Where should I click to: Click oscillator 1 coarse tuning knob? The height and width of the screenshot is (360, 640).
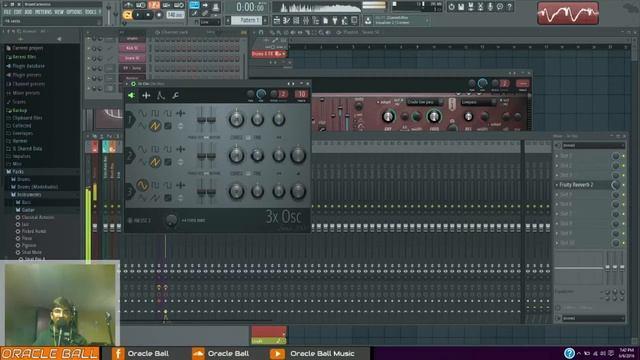coord(236,120)
